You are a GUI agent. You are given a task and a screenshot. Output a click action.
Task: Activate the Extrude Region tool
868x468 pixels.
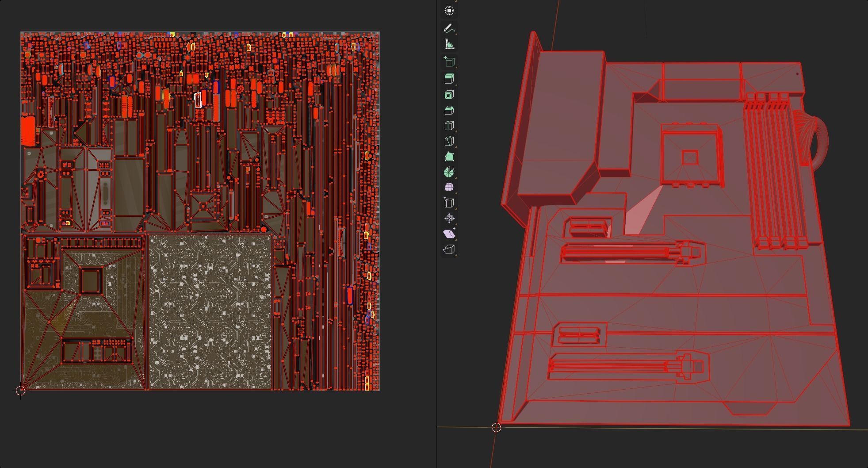(x=449, y=79)
